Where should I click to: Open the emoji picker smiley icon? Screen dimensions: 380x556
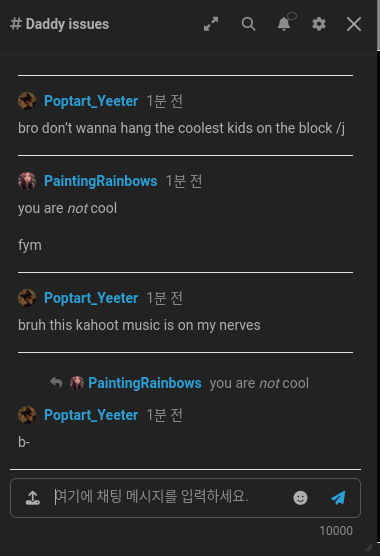pos(300,498)
